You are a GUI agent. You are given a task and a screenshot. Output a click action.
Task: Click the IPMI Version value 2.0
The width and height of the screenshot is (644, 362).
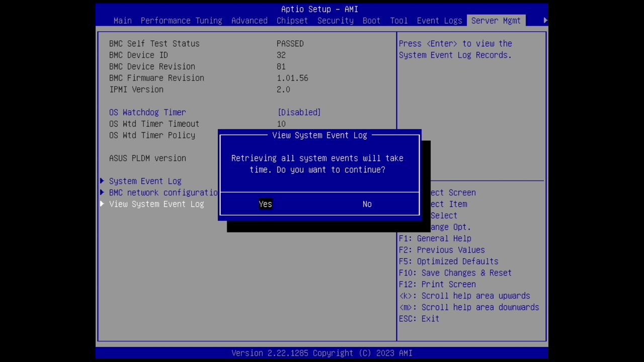[283, 89]
